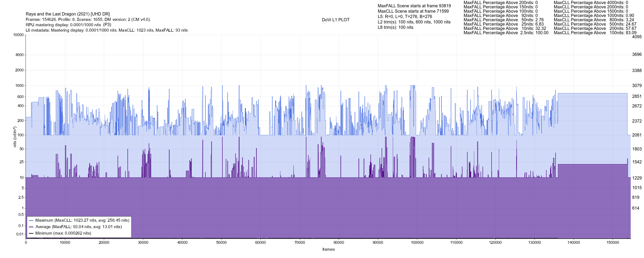Click the 10000 nits y-axis tick label

(x=18, y=35)
